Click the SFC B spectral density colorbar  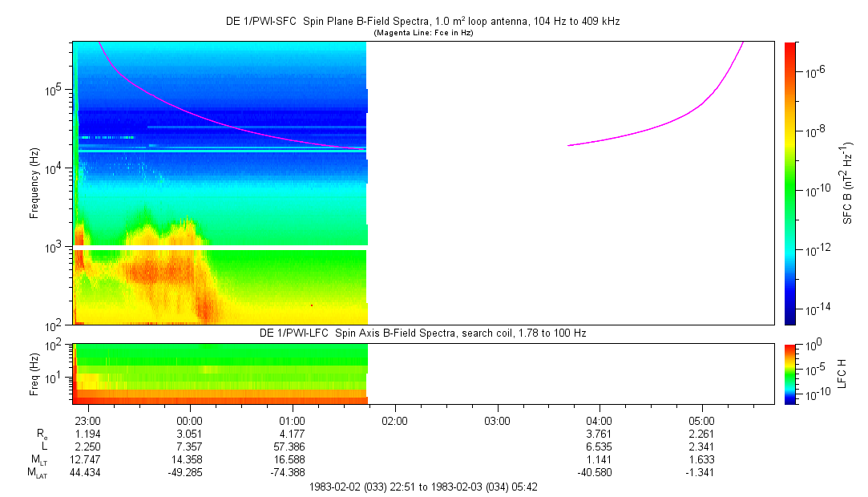pyautogui.click(x=789, y=183)
